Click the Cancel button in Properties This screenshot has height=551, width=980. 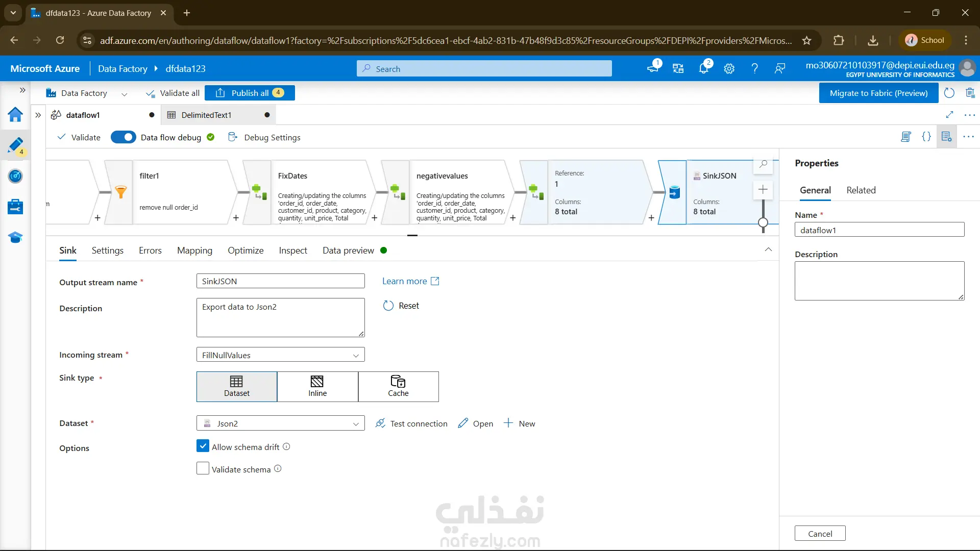(x=820, y=533)
